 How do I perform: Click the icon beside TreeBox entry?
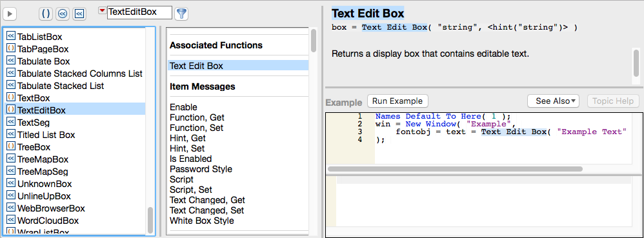[x=11, y=146]
